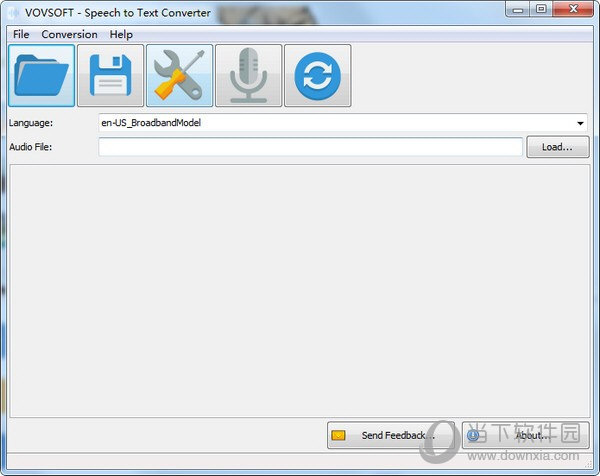The image size is (600, 476).
Task: Close the Speech to Text Converter window
Action: 573,10
